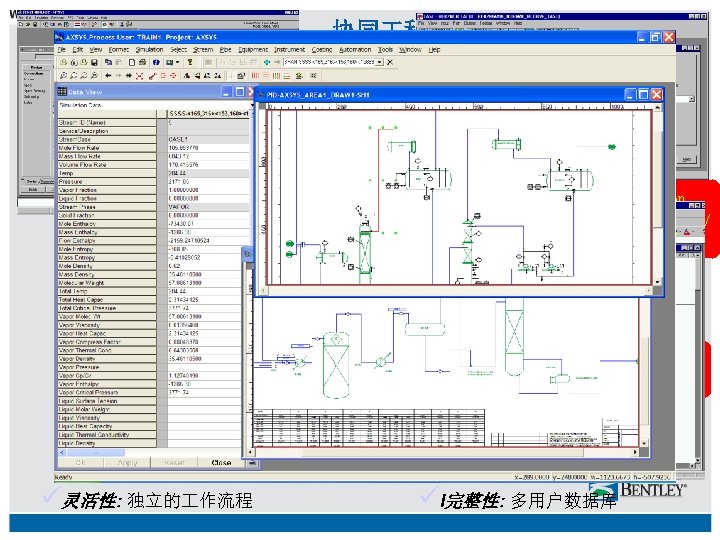Click the lower drawing window vertical scrollbar
Screen dimensions: 720x540
coord(645,372)
